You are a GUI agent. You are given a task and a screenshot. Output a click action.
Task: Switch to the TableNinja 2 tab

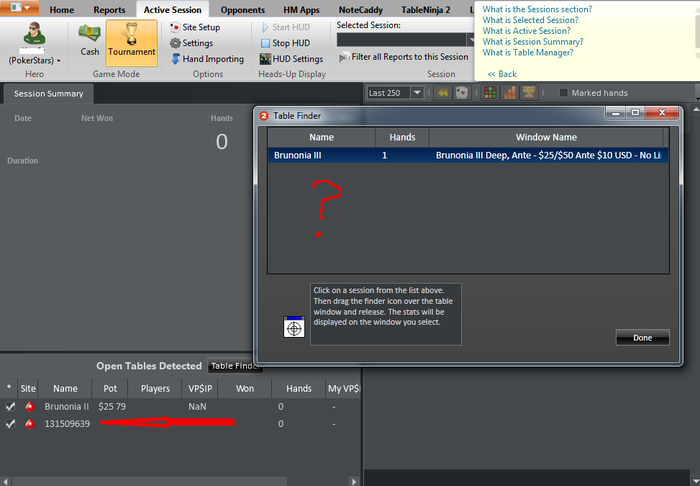click(x=425, y=9)
